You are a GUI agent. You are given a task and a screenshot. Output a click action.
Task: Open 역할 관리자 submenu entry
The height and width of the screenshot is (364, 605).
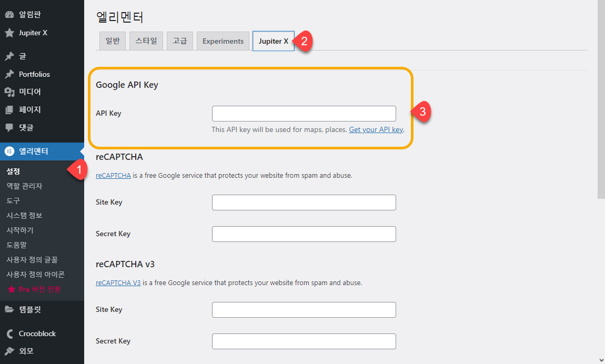(24, 186)
